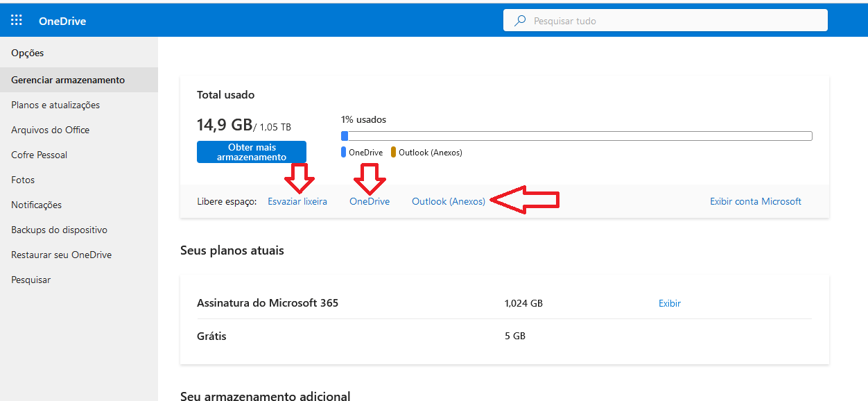This screenshot has height=401, width=868.
Task: Click Obter mais armazenamento button
Action: (x=252, y=152)
